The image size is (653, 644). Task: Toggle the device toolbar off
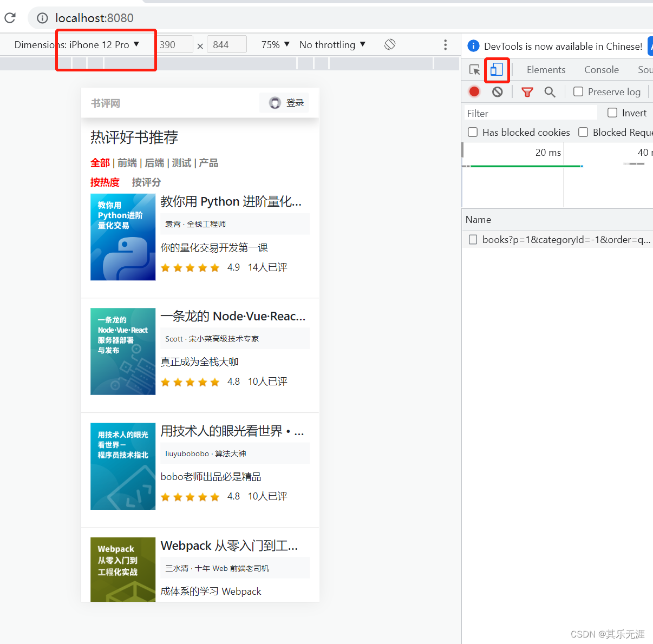pos(497,70)
